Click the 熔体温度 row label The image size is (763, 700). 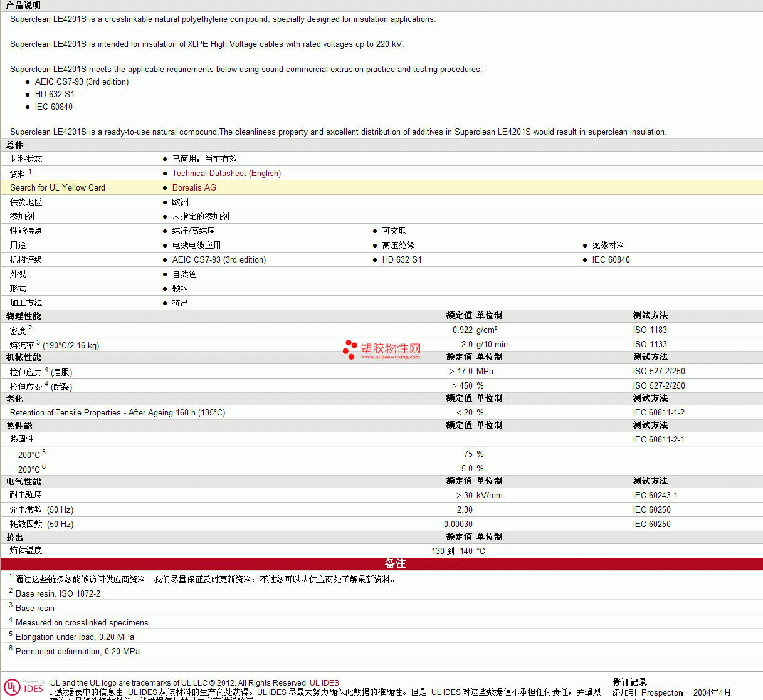(x=26, y=551)
